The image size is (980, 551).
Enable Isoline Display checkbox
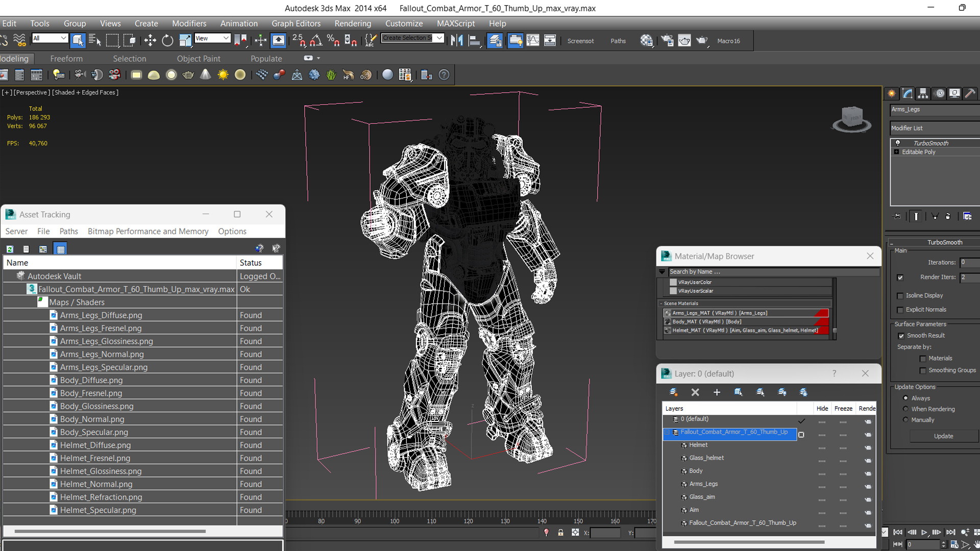[900, 296]
